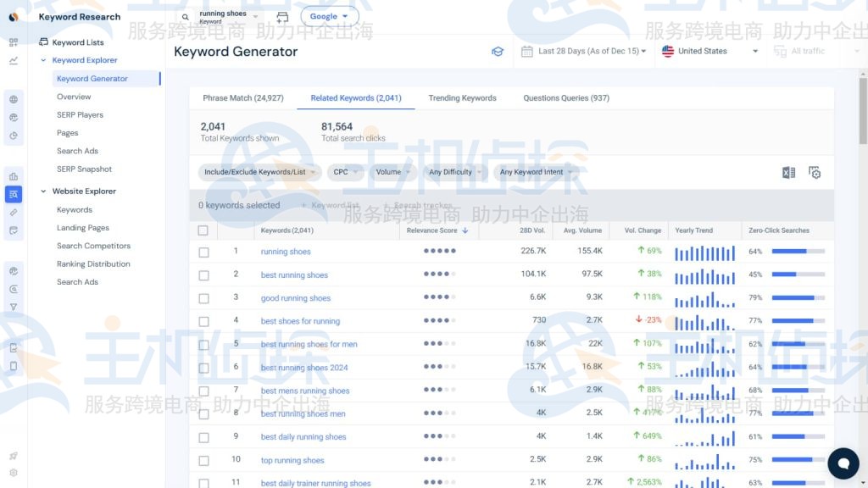Viewport: 868px width, 488px height.
Task: Click the graduation cap learning icon near Keyword Generator
Action: (x=498, y=51)
